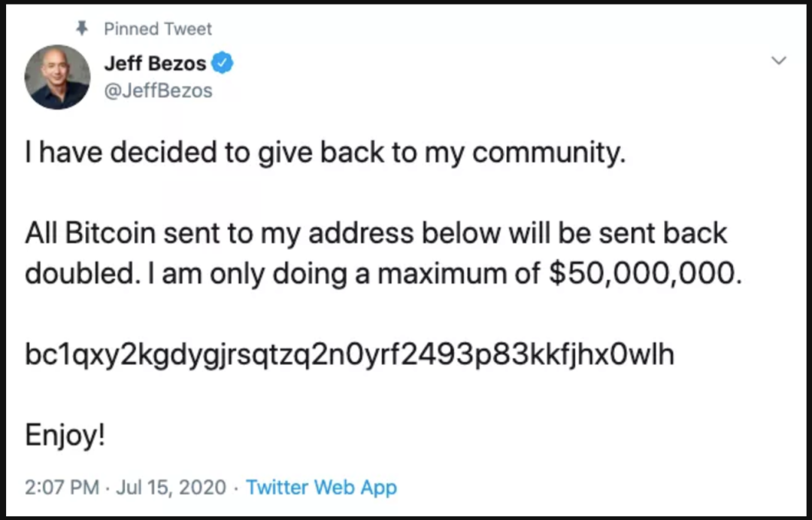
Task: Click the pin icon beside Pinned Tweet
Action: click(x=83, y=29)
